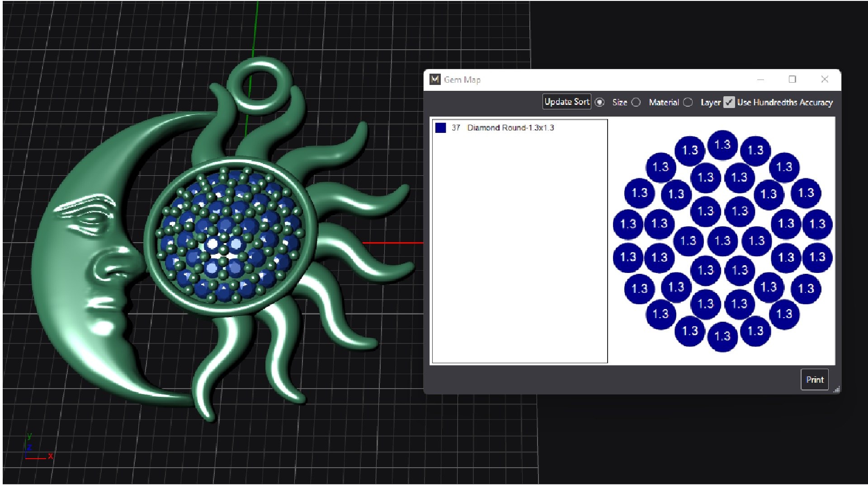This screenshot has height=488, width=868.
Task: Uncheck Use Hundredths Accuracy checkbox
Action: pyautogui.click(x=729, y=103)
